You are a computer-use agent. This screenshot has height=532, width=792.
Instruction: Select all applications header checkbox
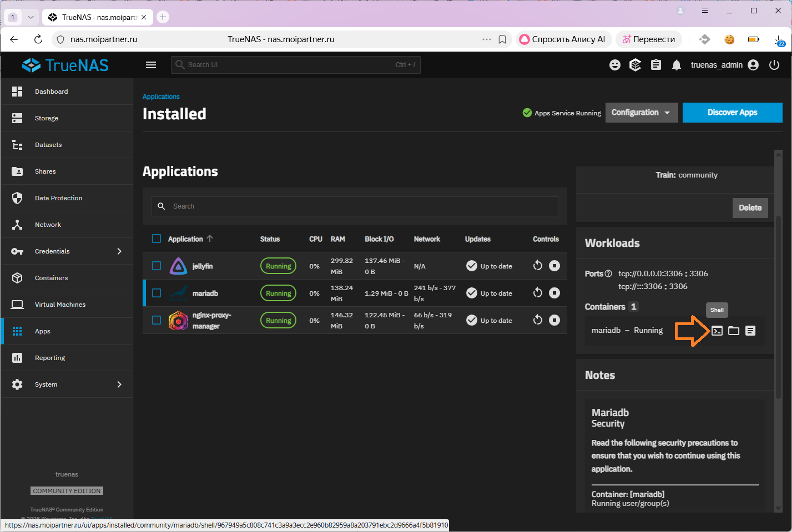click(x=157, y=239)
